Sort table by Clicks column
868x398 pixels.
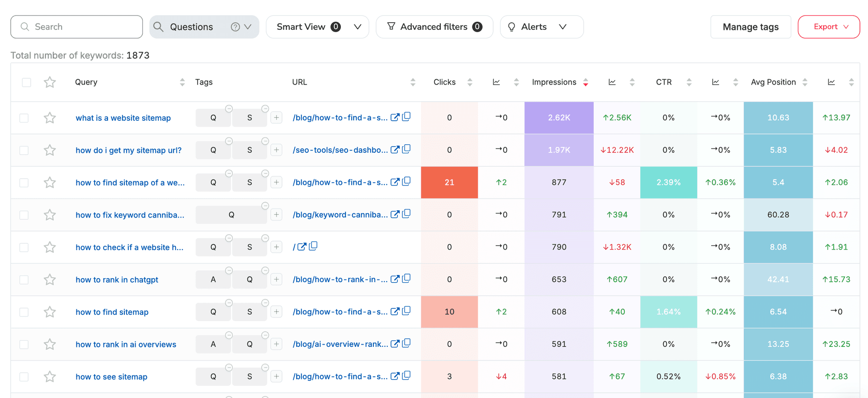click(x=470, y=82)
